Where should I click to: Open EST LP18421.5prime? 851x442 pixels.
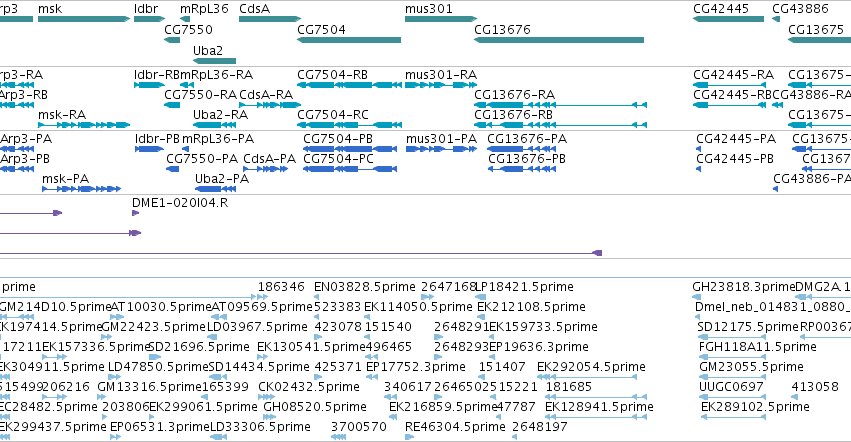pyautogui.click(x=480, y=297)
